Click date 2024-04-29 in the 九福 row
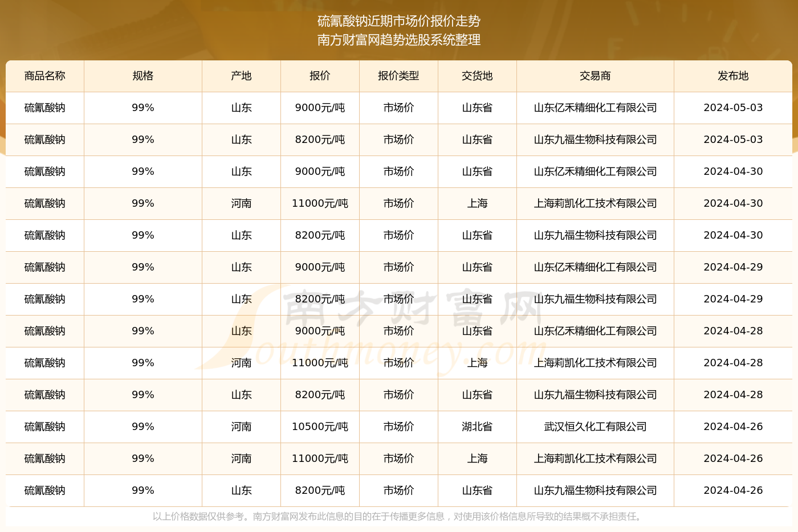The image size is (798, 532). coord(734,299)
